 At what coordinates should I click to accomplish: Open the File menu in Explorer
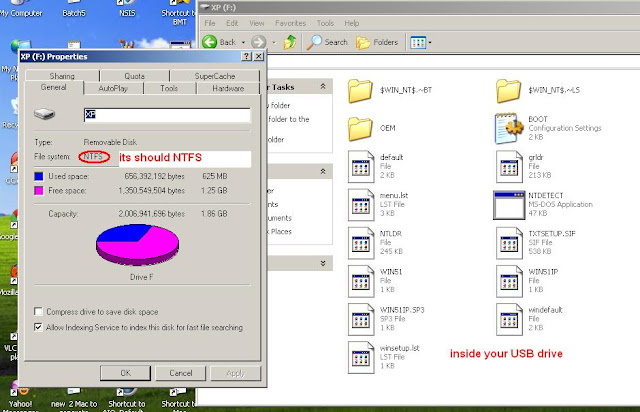210,23
